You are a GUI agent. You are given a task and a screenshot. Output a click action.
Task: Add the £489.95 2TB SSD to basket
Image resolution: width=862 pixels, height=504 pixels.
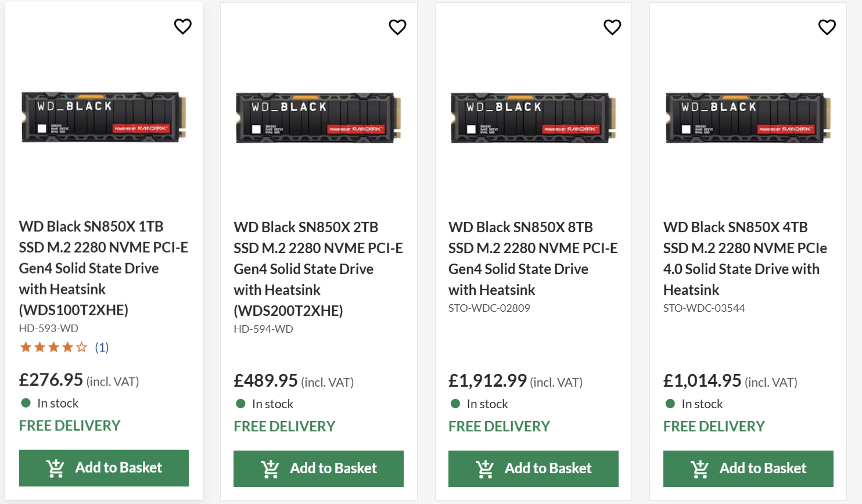pos(318,468)
